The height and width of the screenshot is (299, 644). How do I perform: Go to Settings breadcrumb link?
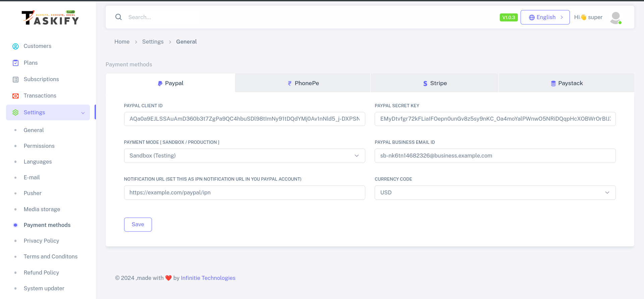coord(153,42)
